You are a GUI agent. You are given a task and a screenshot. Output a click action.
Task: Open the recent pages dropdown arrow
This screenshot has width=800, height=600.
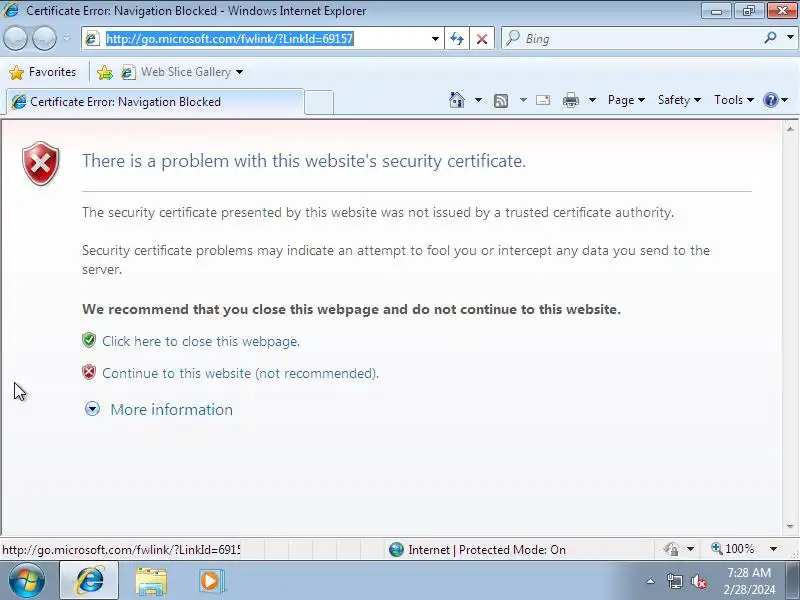click(x=67, y=38)
